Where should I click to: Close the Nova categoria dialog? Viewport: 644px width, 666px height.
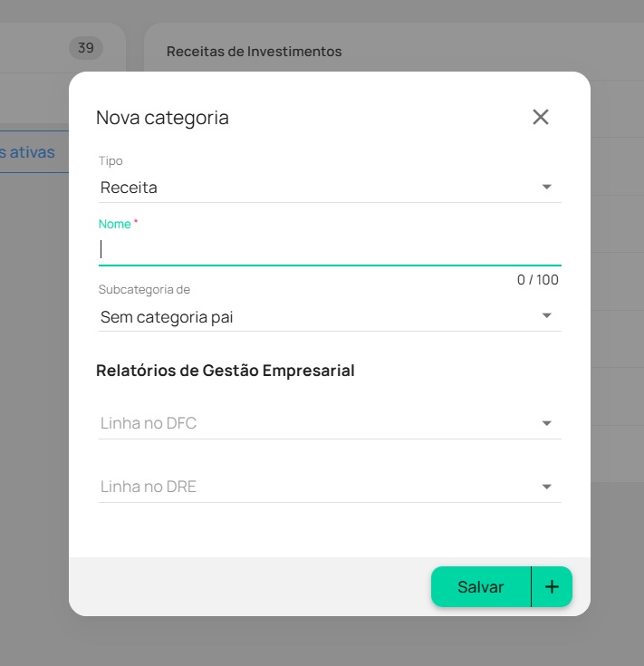pyautogui.click(x=541, y=117)
